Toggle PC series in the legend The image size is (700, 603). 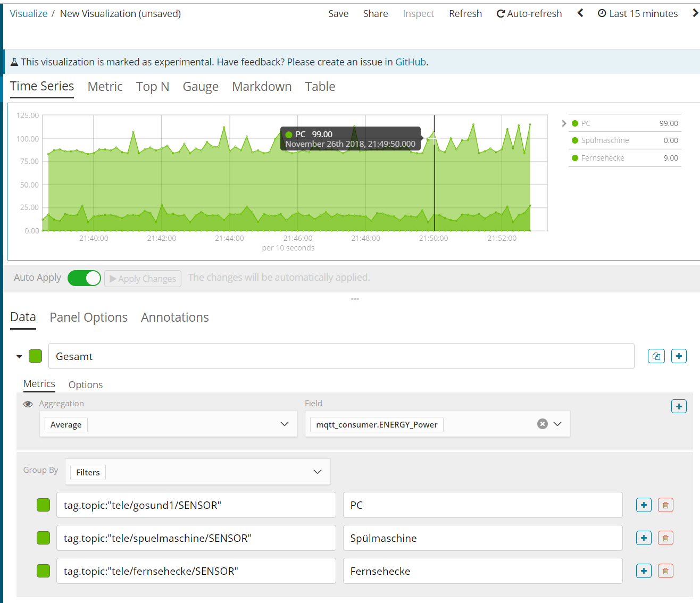624,123
